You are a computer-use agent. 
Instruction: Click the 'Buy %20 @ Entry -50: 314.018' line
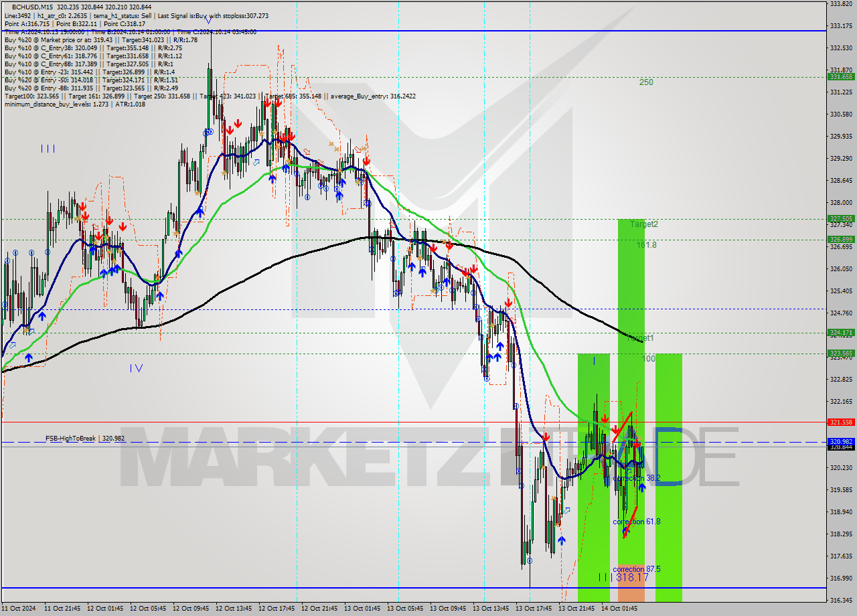(x=90, y=80)
